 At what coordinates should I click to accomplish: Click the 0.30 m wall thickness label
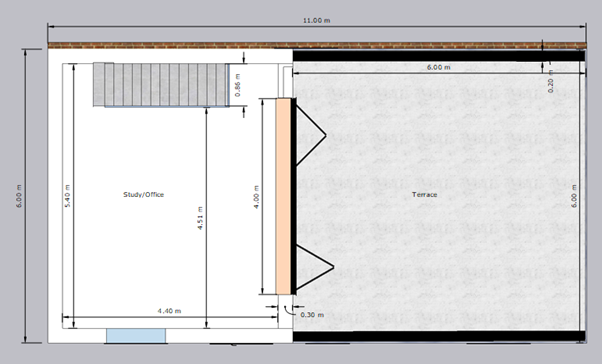(x=312, y=315)
